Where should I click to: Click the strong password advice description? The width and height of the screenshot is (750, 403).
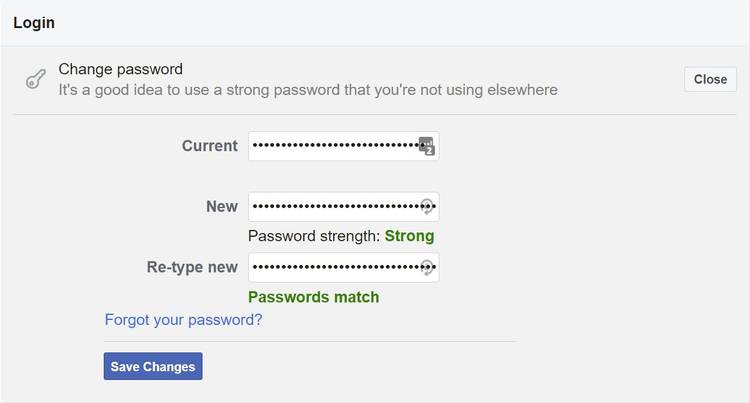tap(308, 90)
